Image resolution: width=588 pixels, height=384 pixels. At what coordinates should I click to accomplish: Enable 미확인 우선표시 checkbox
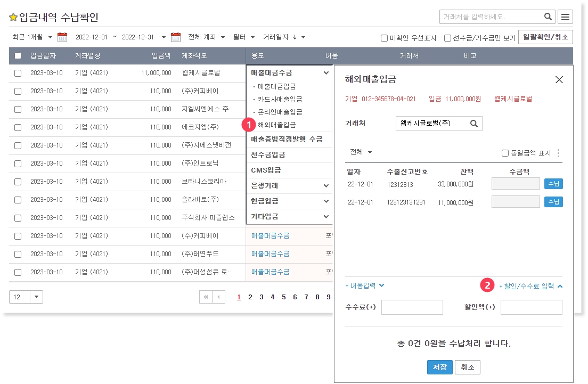coord(384,38)
